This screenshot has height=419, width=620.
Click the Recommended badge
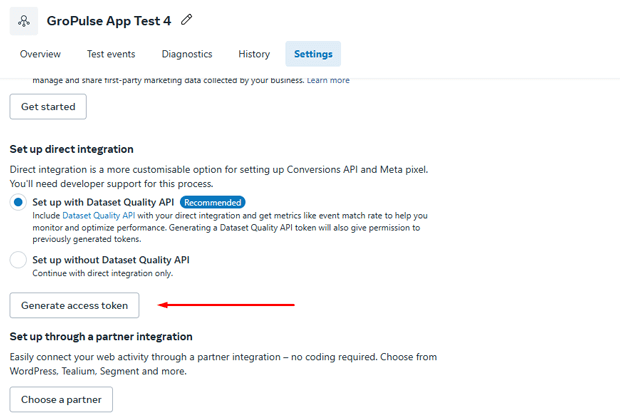[213, 202]
